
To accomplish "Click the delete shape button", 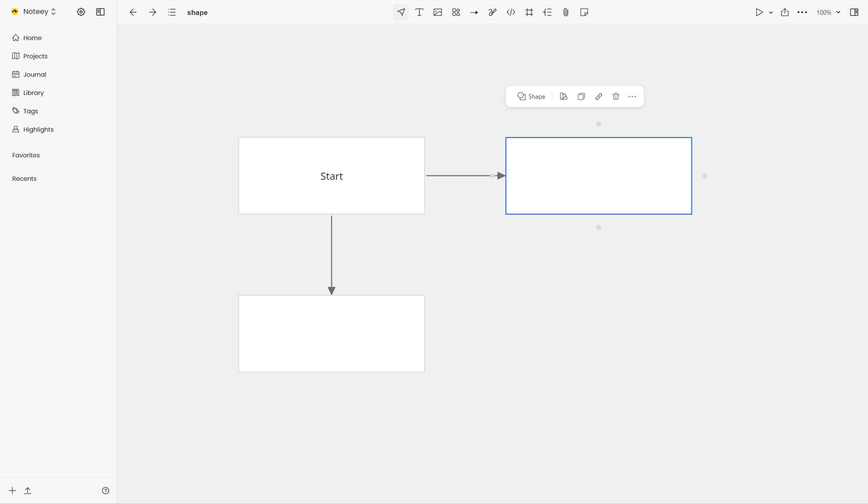I will (x=615, y=96).
